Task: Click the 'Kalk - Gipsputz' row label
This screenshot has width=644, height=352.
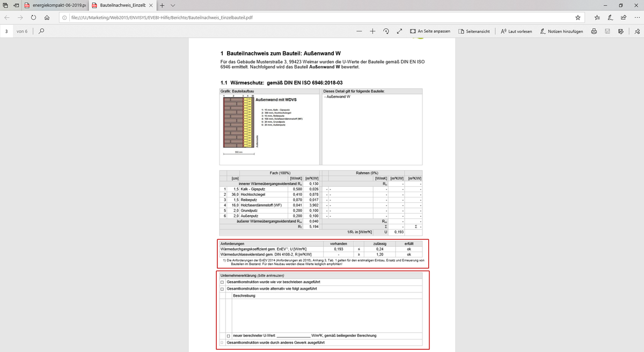Action: click(x=253, y=189)
